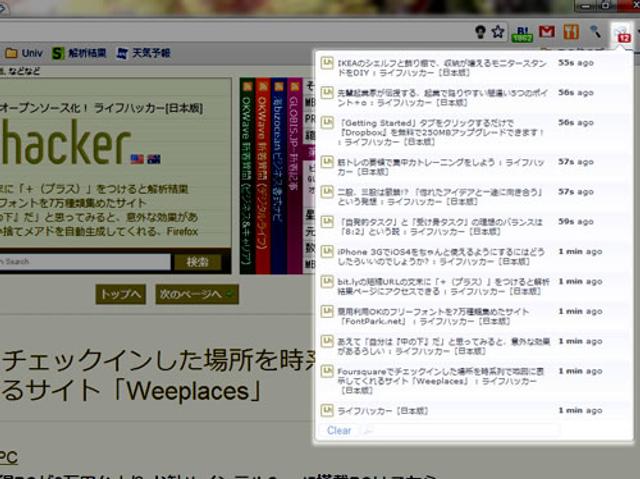Click the notifier extension icon with red badge
This screenshot has height=479, width=640.
click(x=621, y=33)
